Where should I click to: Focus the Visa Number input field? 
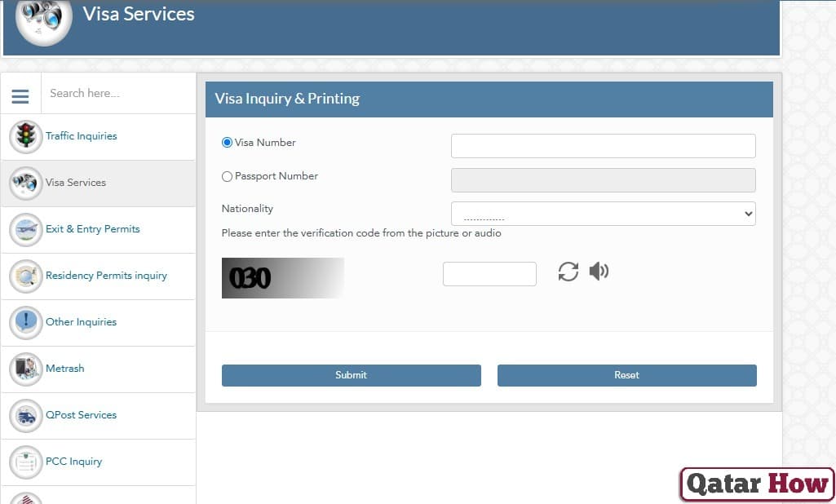click(x=603, y=146)
